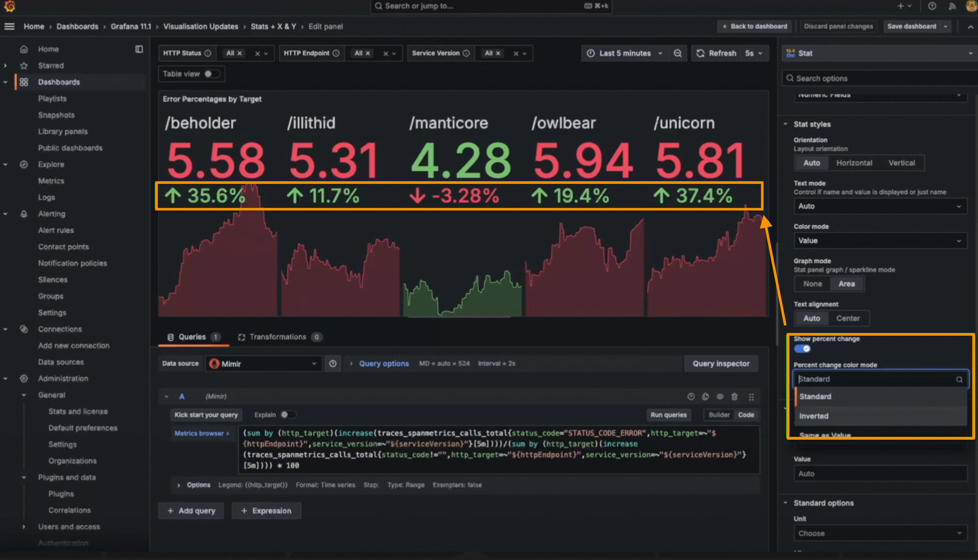This screenshot has height=560, width=978.
Task: Click the duplicate query icon
Action: tap(705, 397)
